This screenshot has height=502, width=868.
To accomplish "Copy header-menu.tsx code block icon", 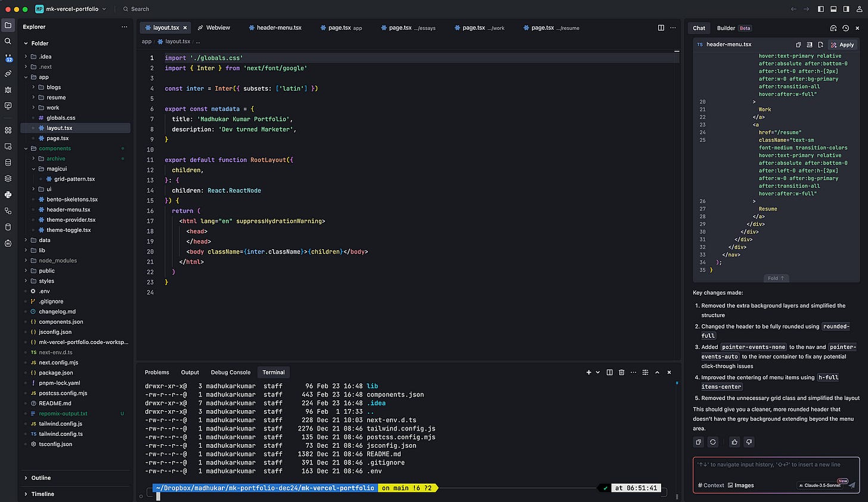I will (x=798, y=45).
